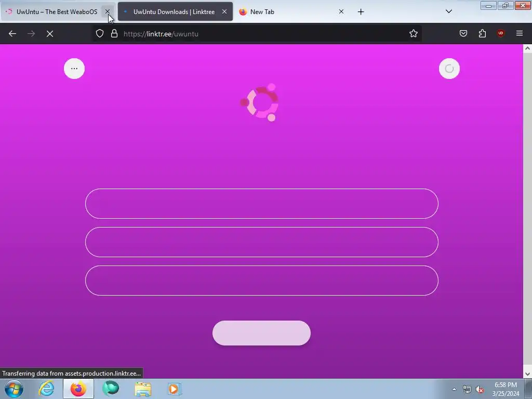Show hidden system tray icons

454,389
